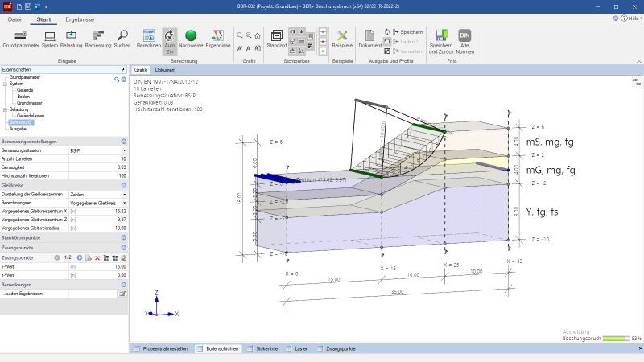Click the zoom magnifier in Grafik group
The width and height of the screenshot is (644, 362).
(239, 35)
